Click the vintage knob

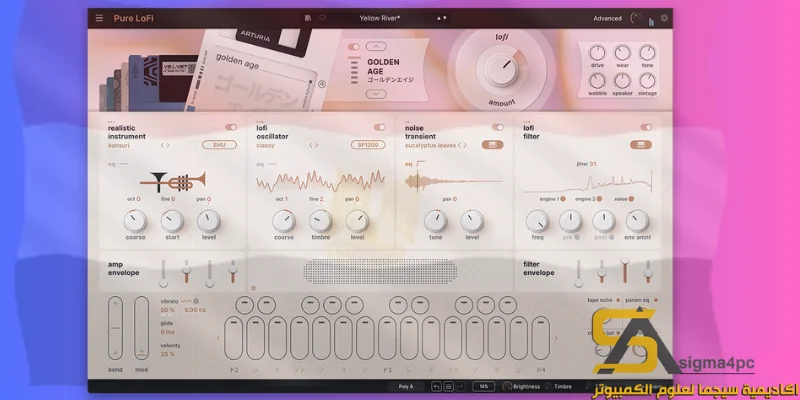647,81
